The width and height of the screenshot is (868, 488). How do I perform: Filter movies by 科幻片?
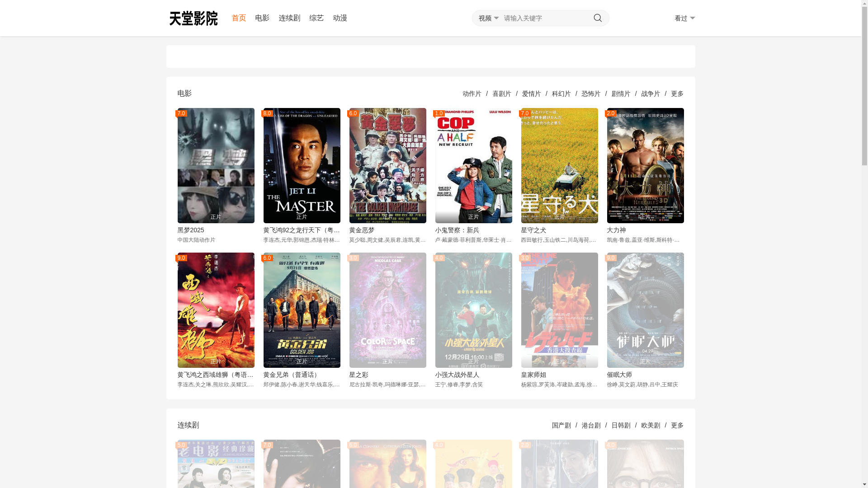pyautogui.click(x=561, y=94)
